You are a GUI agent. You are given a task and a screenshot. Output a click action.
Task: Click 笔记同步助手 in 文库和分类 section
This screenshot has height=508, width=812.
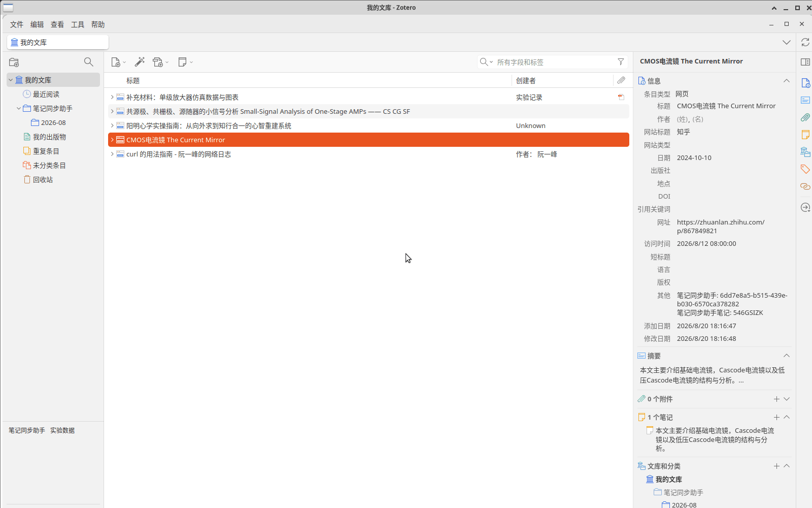(x=684, y=492)
